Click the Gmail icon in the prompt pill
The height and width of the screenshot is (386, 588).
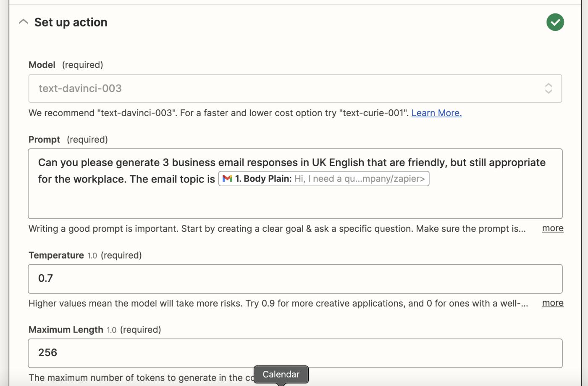click(228, 179)
